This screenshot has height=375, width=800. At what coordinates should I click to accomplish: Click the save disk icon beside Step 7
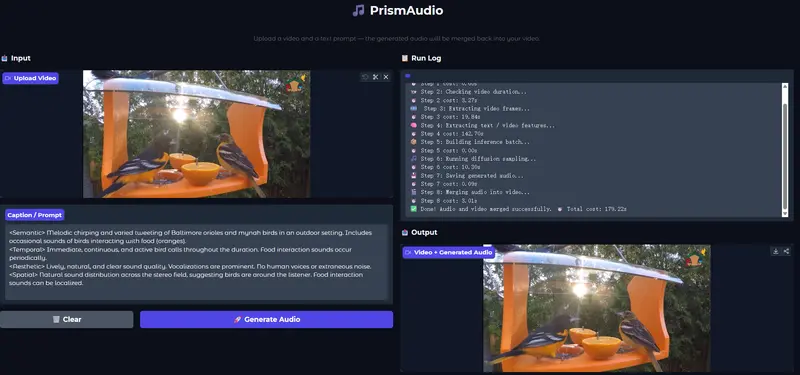(414, 176)
